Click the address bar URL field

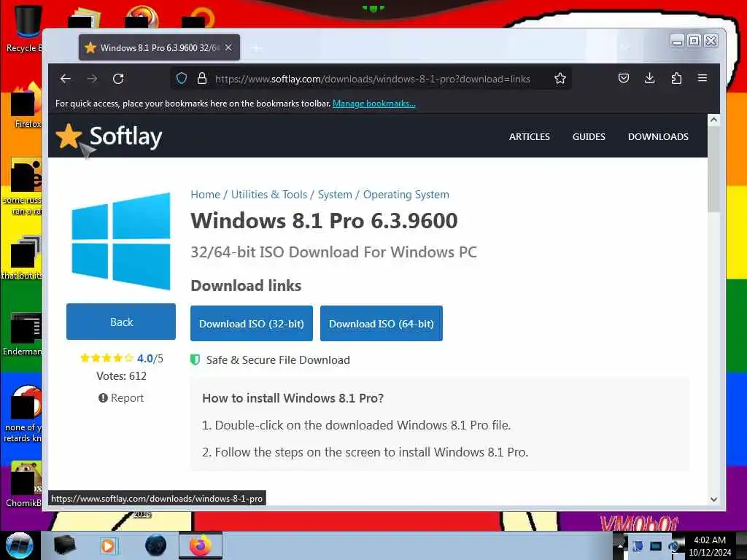372,79
